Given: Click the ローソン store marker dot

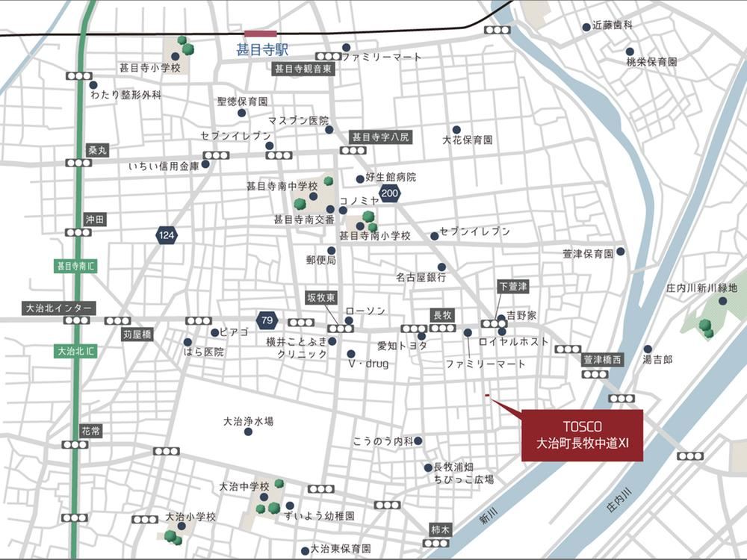Looking at the screenshot, I should [x=349, y=321].
